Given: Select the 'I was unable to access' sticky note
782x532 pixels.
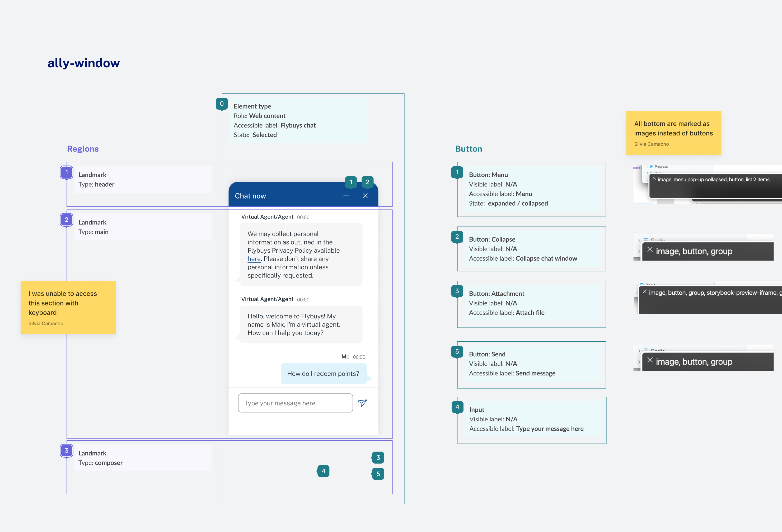Looking at the screenshot, I should click(x=68, y=307).
